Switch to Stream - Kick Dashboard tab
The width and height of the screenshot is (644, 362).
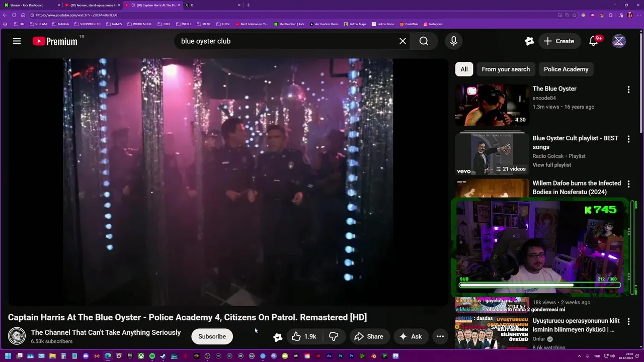31,5
